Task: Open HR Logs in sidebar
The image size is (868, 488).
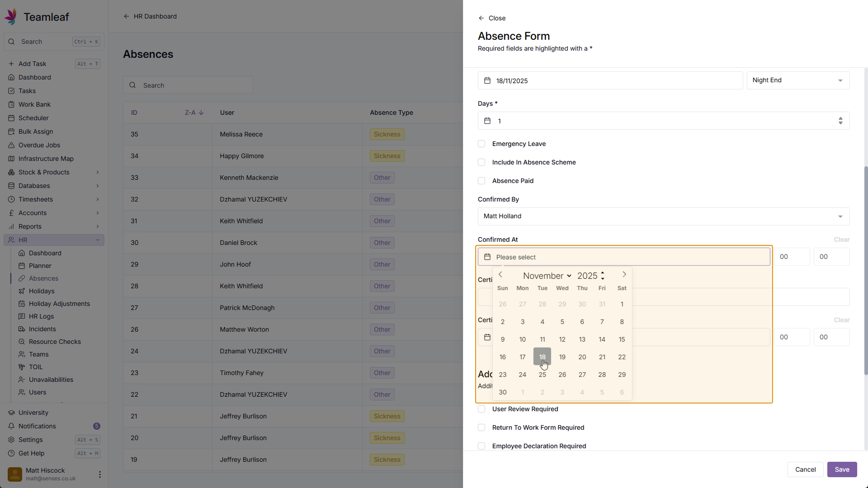Action: tap(41, 316)
